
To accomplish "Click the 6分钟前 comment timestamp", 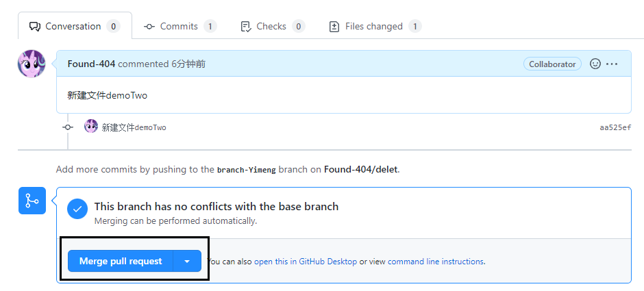I will 188,64.
